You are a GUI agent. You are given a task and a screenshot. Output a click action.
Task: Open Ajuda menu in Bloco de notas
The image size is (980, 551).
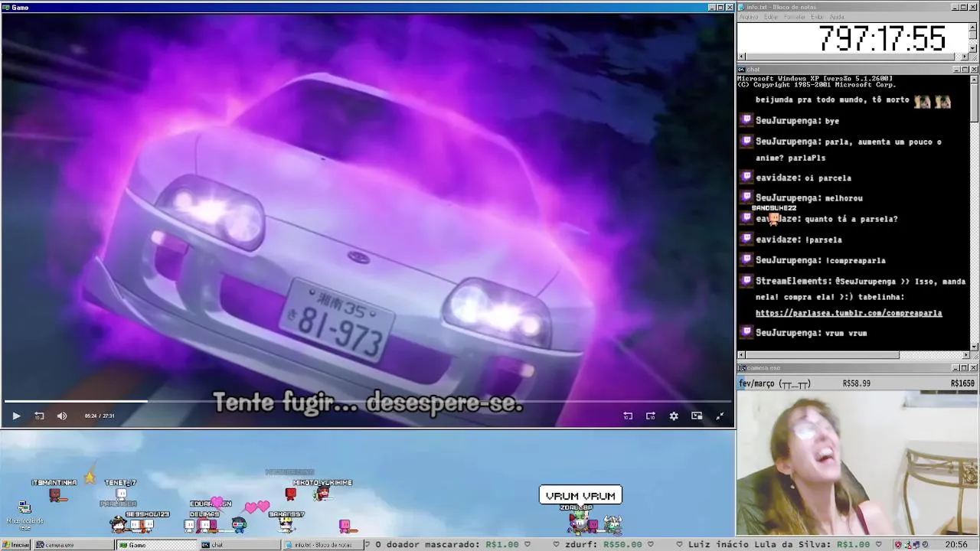837,17
